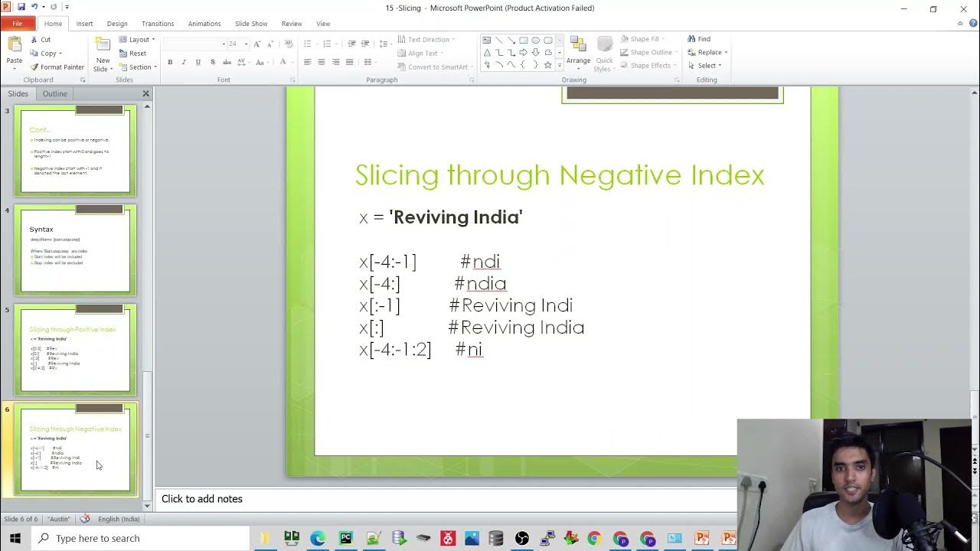Viewport: 980px width, 551px height.
Task: Close the slides thumbnail pane
Action: [x=145, y=93]
